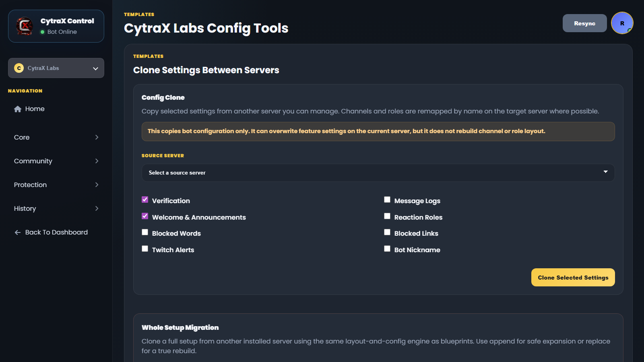Check the Reaction Roles option
This screenshot has height=362, width=644.
click(387, 216)
